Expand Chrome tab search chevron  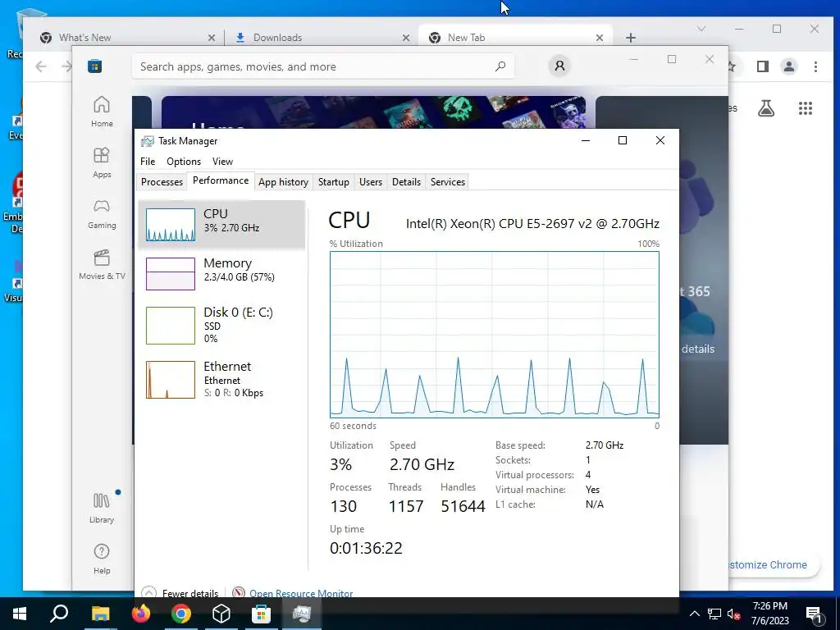click(701, 29)
